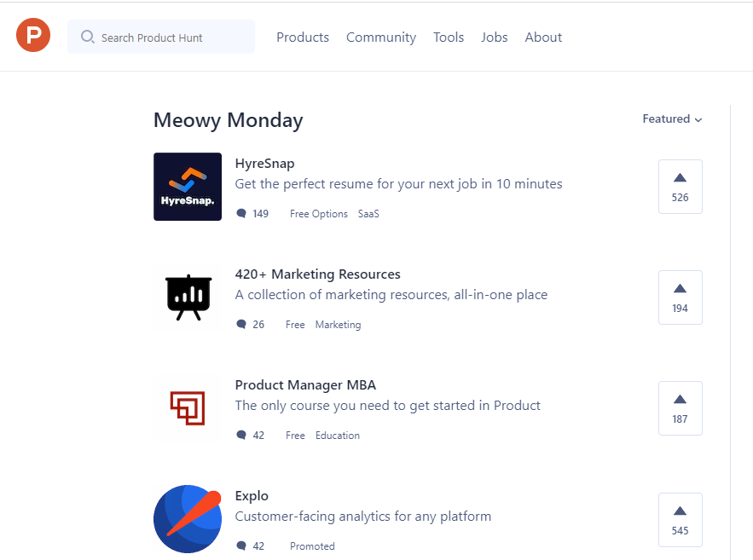Click the Explo rocket logo
The height and width of the screenshot is (560, 753).
(x=187, y=518)
